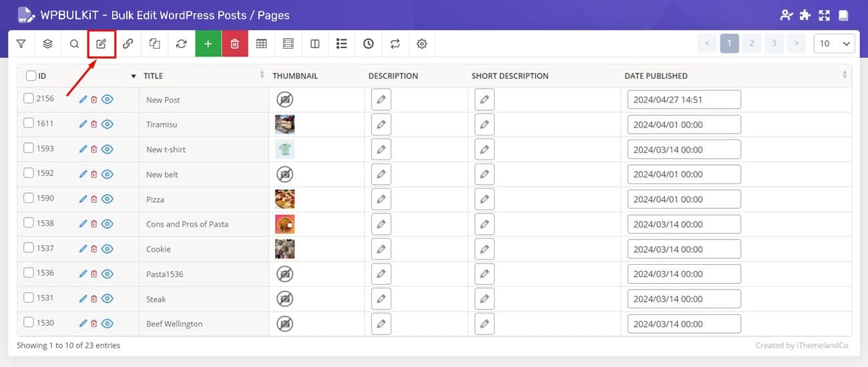
Task: Toggle fullscreen with the expand icon
Action: pos(825,15)
